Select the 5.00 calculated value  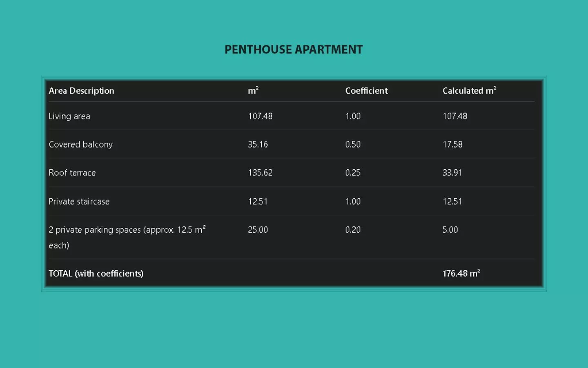click(450, 230)
